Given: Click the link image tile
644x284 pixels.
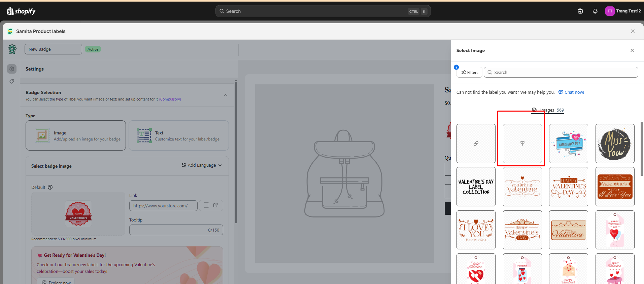Looking at the screenshot, I should (476, 144).
